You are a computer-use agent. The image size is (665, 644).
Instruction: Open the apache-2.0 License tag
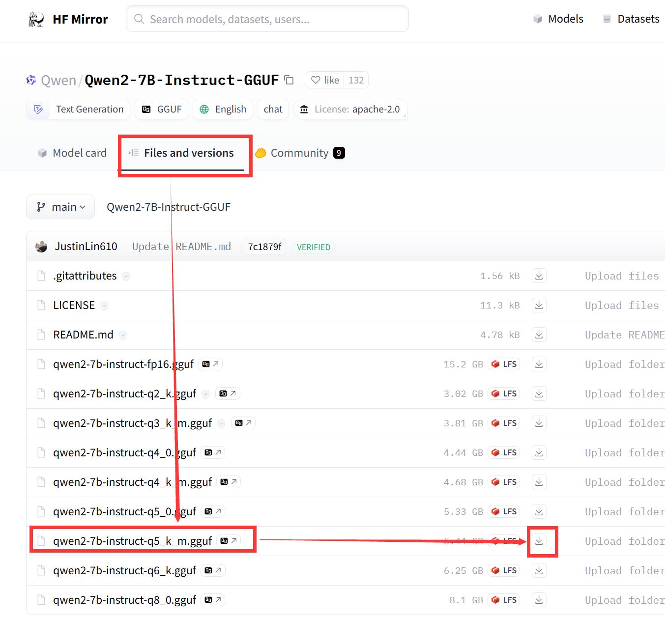(x=350, y=109)
